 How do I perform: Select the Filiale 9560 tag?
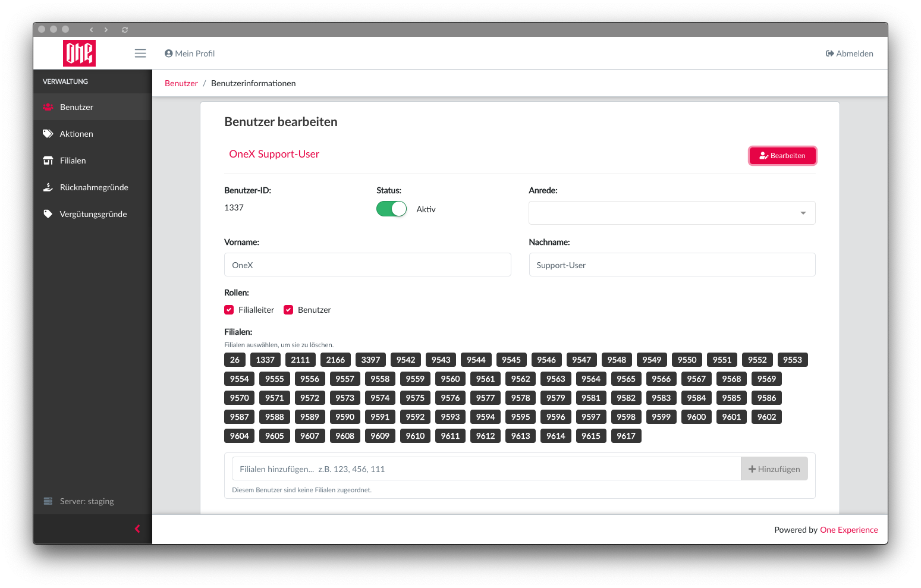point(450,379)
